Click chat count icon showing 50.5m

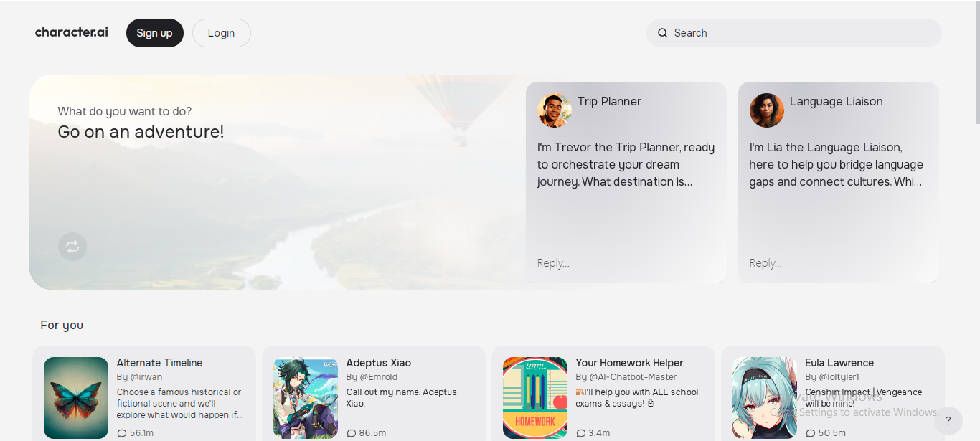[811, 433]
